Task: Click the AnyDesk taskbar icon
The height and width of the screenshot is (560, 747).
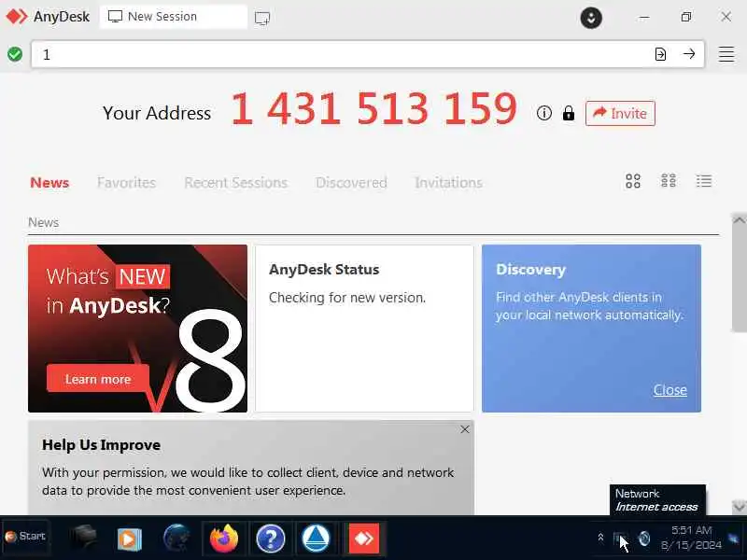Action: [364, 539]
